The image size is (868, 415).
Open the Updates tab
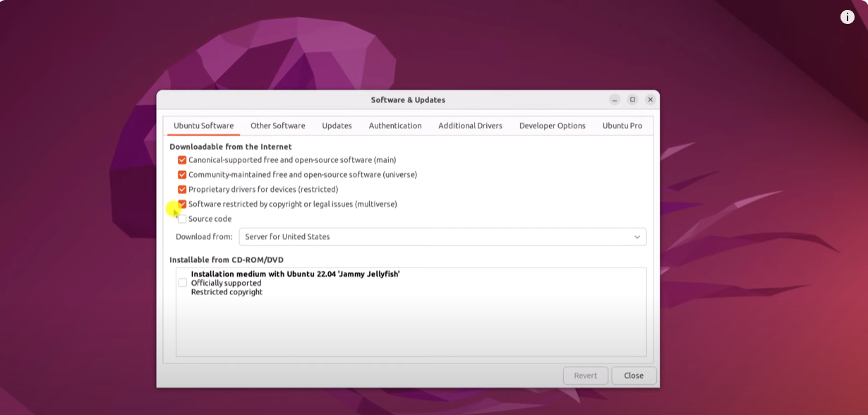337,126
